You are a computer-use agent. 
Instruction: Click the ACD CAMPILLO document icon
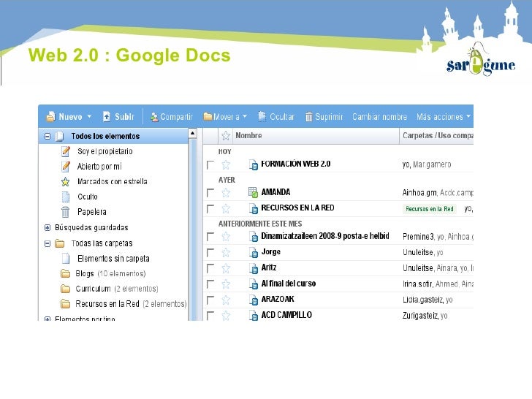[x=254, y=316]
